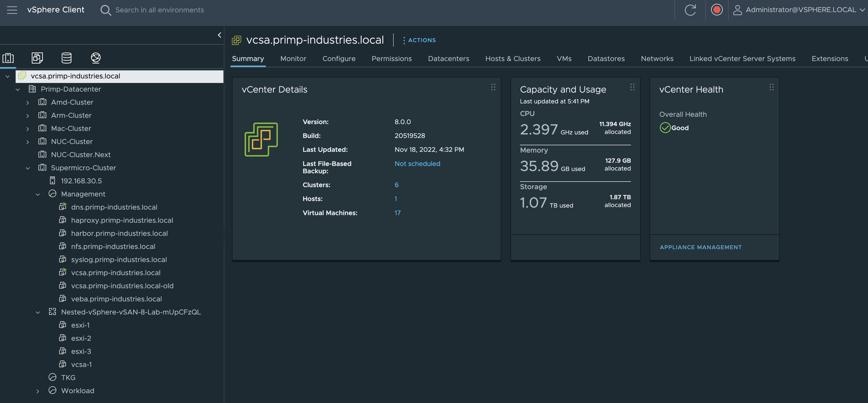Collapse the left inventory panel

[x=219, y=35]
